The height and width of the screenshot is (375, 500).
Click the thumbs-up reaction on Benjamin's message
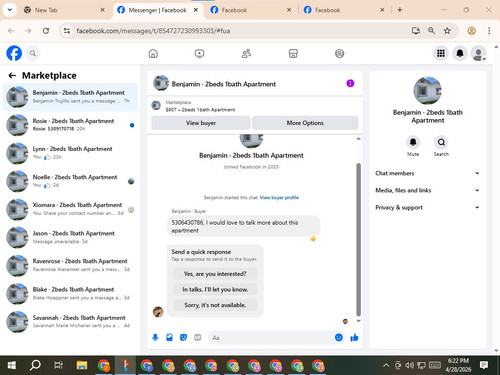(x=313, y=238)
